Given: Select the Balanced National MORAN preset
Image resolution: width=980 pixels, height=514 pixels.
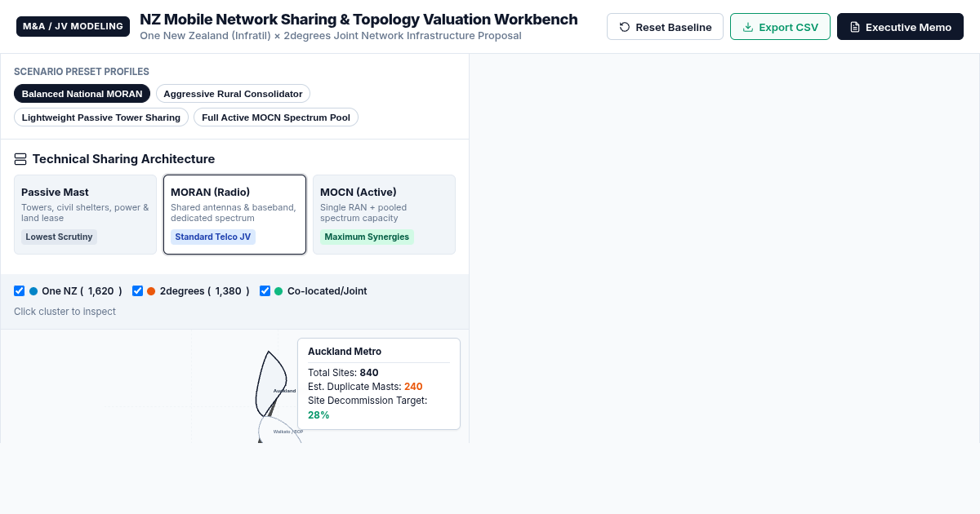Looking at the screenshot, I should click(x=82, y=94).
